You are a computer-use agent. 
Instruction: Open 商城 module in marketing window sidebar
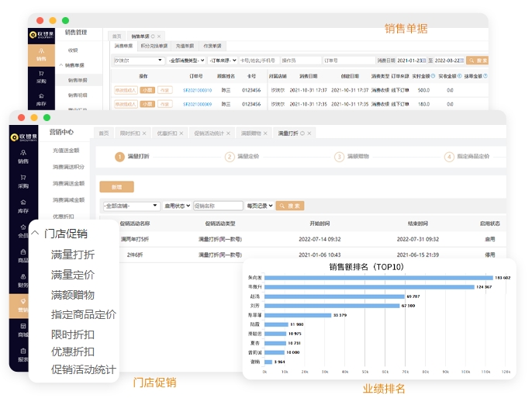23,331
